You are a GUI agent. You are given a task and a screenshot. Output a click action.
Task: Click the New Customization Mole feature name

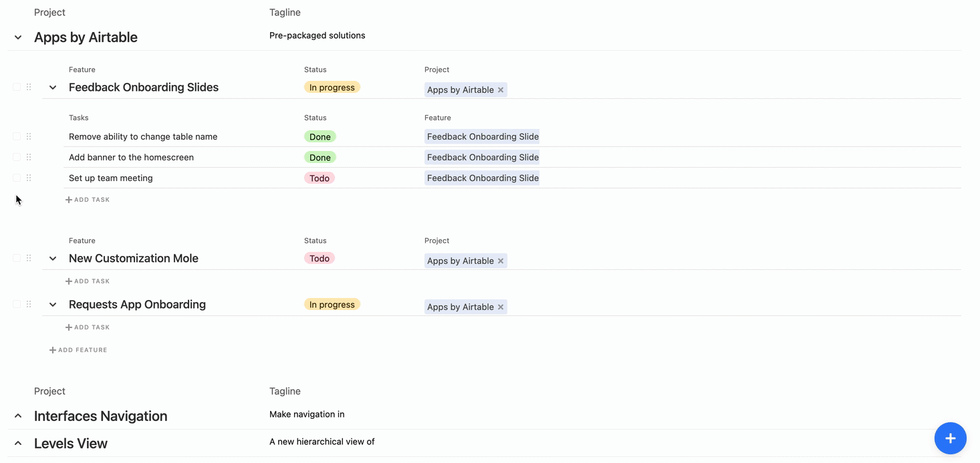pyautogui.click(x=134, y=258)
